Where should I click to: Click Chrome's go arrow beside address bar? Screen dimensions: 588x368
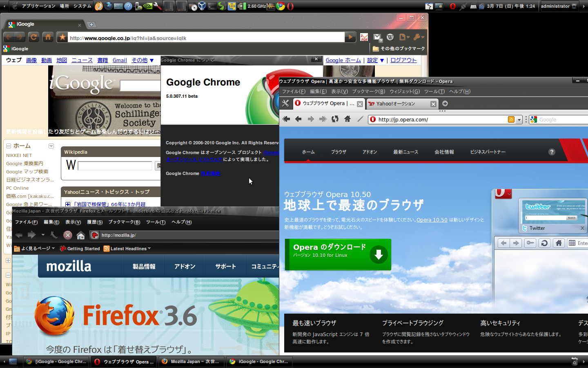(x=350, y=37)
